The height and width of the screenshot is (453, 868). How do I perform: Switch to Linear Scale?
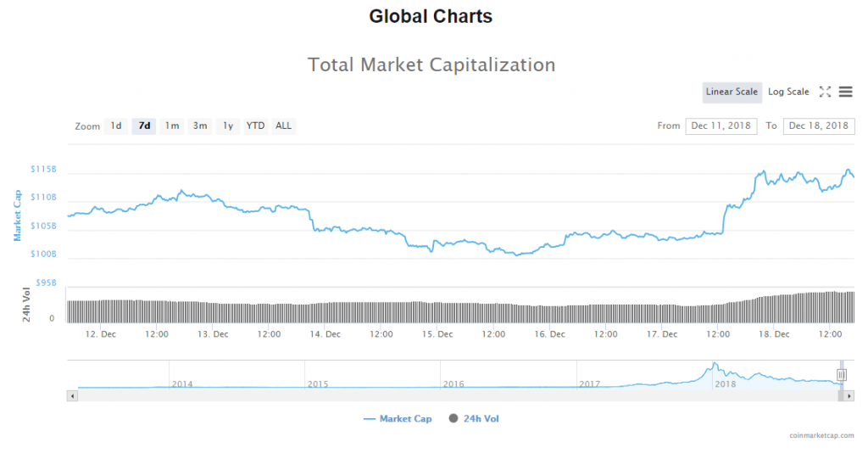tap(732, 92)
